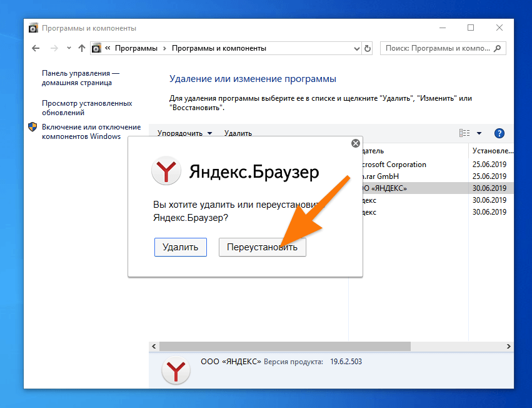This screenshot has width=532, height=408.
Task: Click the Yandex icon in details pane
Action: click(x=176, y=370)
